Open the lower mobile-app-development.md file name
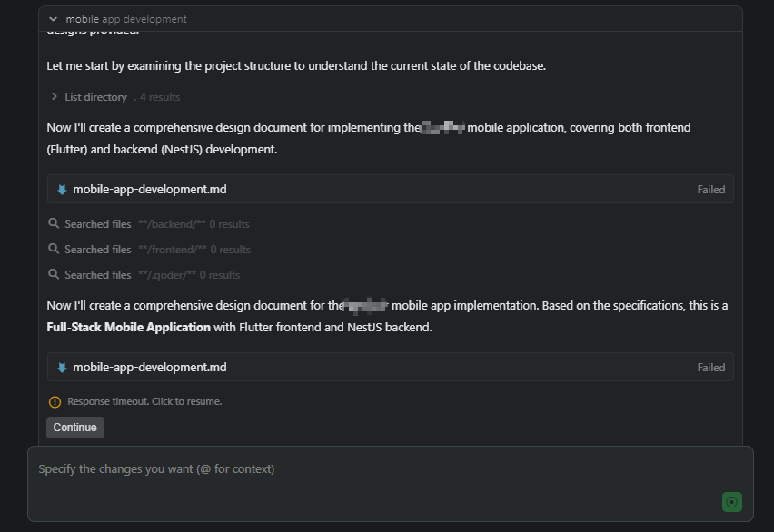Viewport: 774px width, 532px height. point(149,368)
